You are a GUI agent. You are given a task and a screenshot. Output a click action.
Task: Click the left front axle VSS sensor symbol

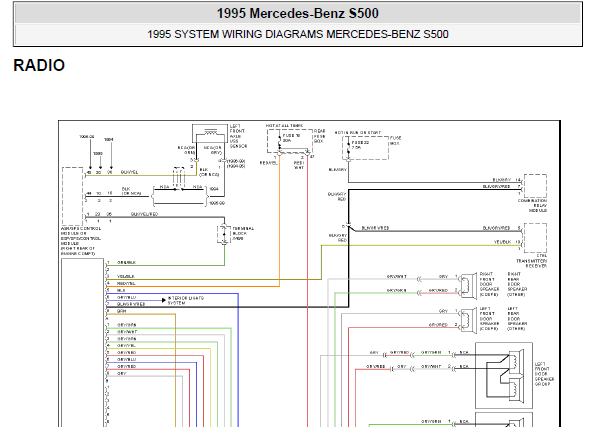click(x=210, y=133)
